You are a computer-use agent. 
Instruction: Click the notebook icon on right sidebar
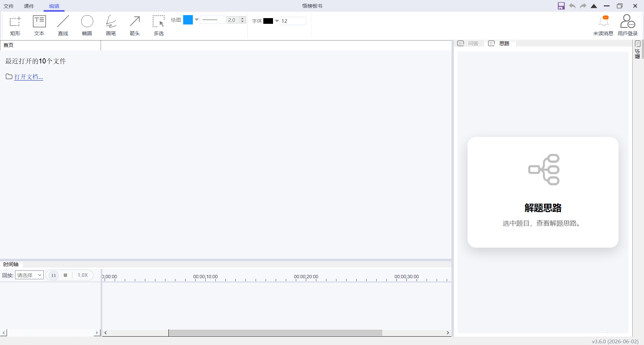pos(638,44)
